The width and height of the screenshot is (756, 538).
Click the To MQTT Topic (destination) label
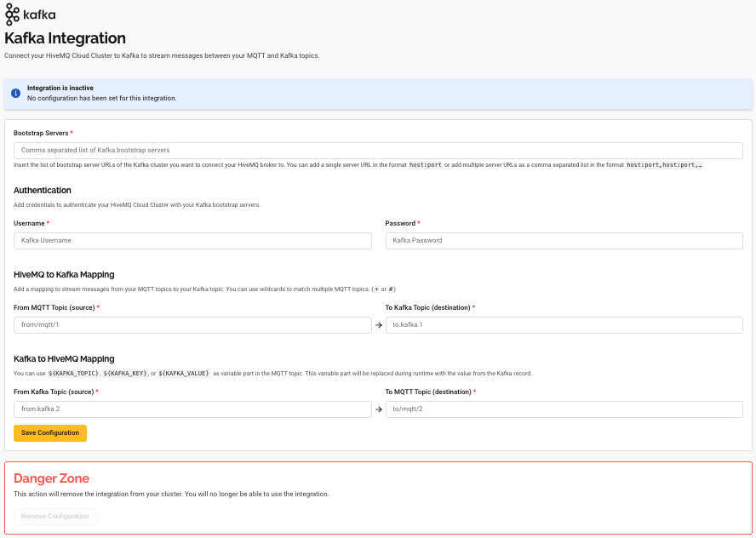click(428, 392)
